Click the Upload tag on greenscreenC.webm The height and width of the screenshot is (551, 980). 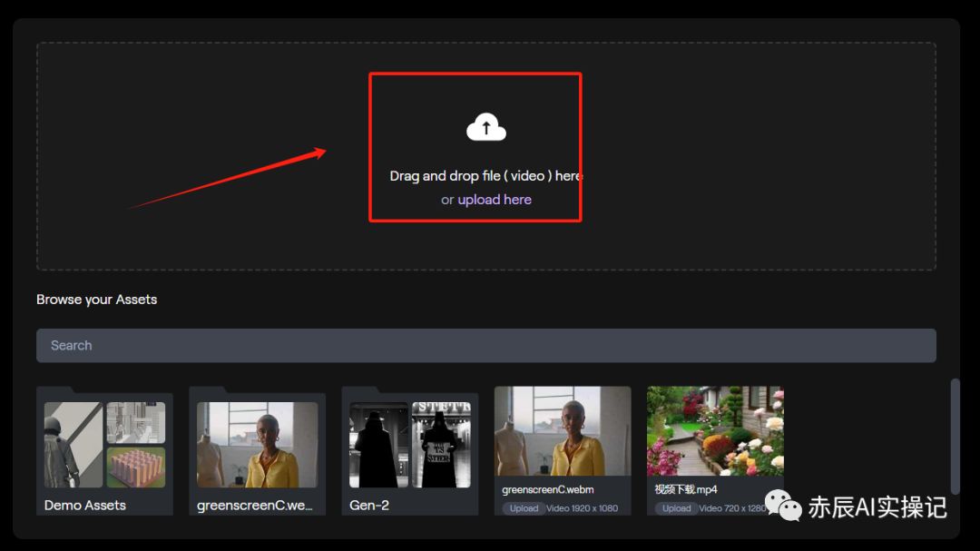coord(524,507)
